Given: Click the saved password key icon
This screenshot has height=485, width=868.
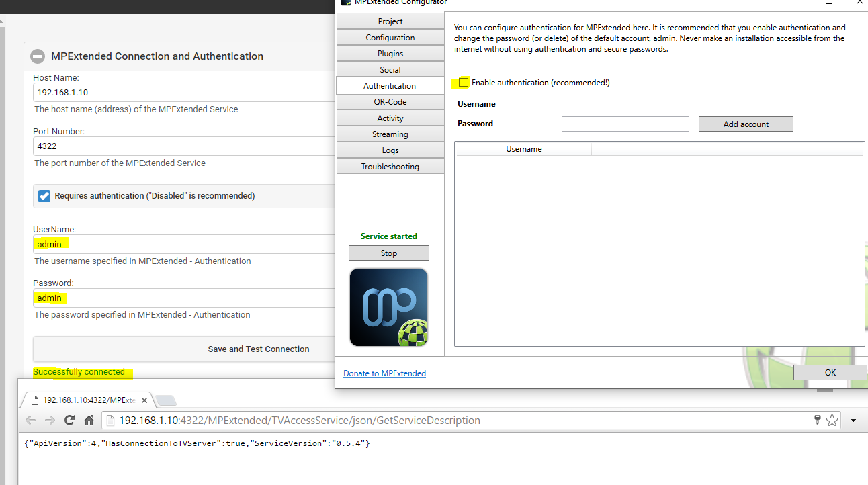Looking at the screenshot, I should point(818,421).
